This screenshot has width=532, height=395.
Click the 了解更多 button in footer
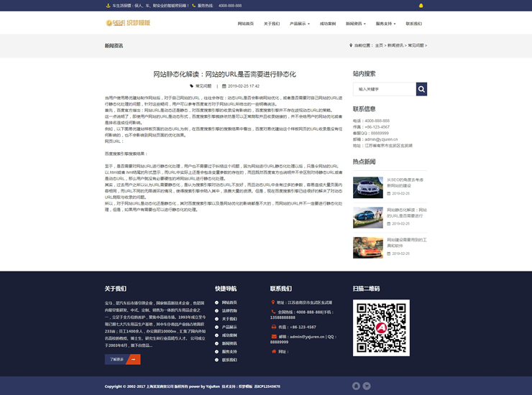pyautogui.click(x=116, y=359)
